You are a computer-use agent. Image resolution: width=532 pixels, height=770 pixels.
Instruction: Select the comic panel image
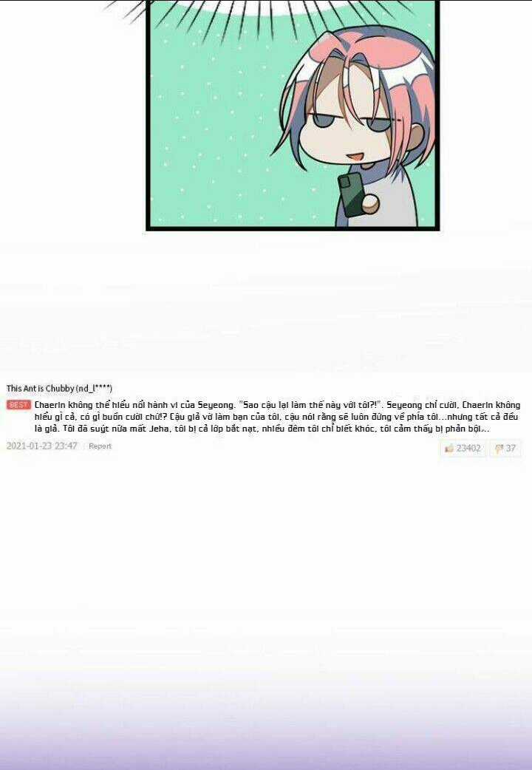click(x=293, y=115)
